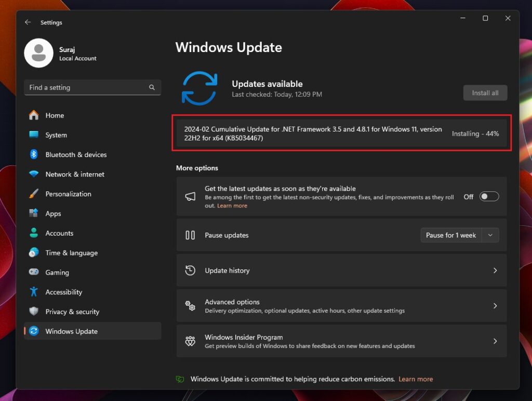
Task: Open Advanced options via its chevron
Action: click(x=495, y=306)
